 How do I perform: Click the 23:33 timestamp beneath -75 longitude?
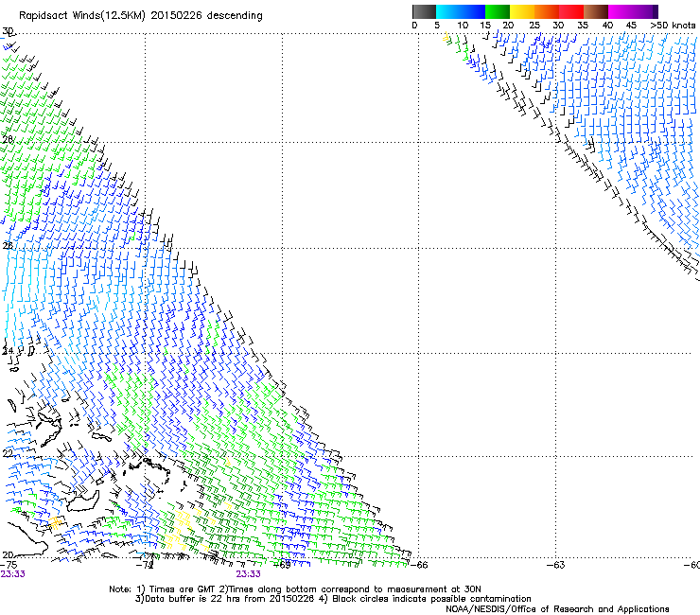click(x=12, y=574)
